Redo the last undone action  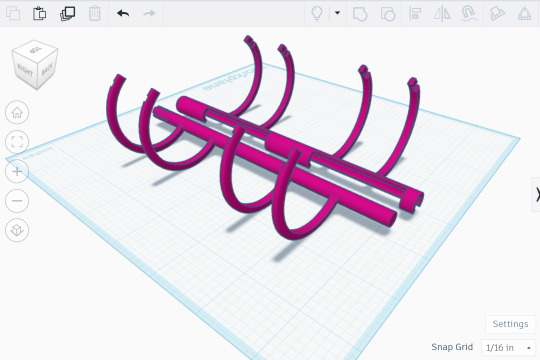click(x=149, y=14)
